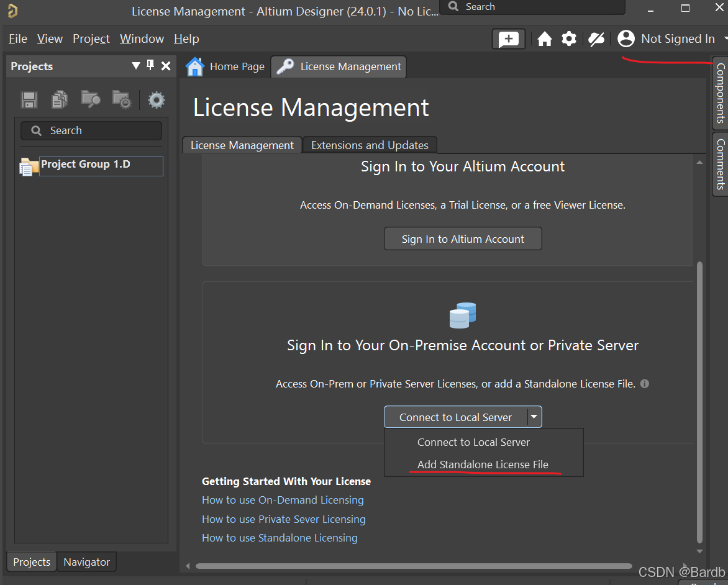Select the License Management document tab

coord(339,67)
